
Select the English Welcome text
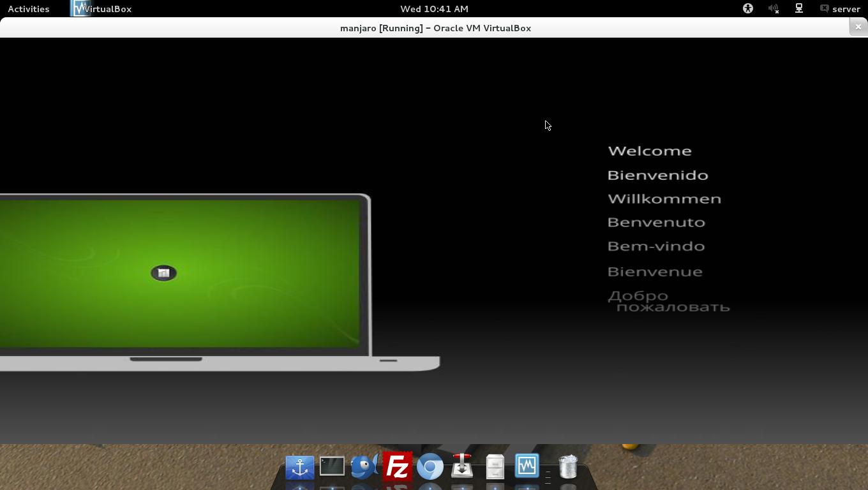pos(650,151)
